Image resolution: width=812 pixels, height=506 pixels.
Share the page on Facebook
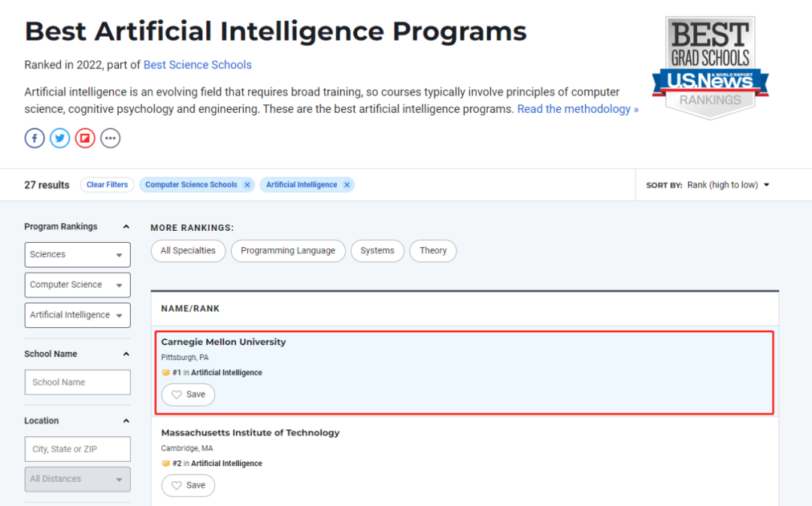[x=35, y=138]
